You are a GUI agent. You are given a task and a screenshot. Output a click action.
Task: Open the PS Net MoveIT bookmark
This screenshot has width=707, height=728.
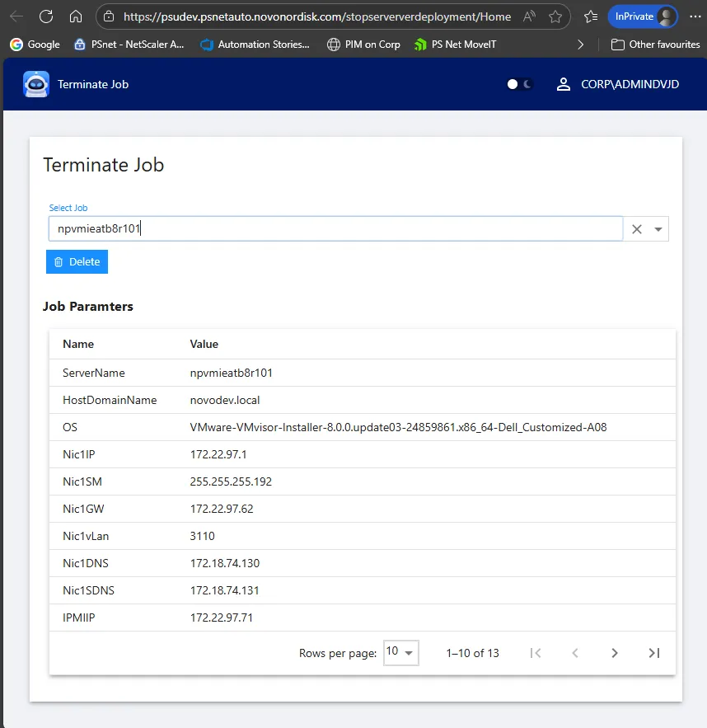click(x=456, y=45)
